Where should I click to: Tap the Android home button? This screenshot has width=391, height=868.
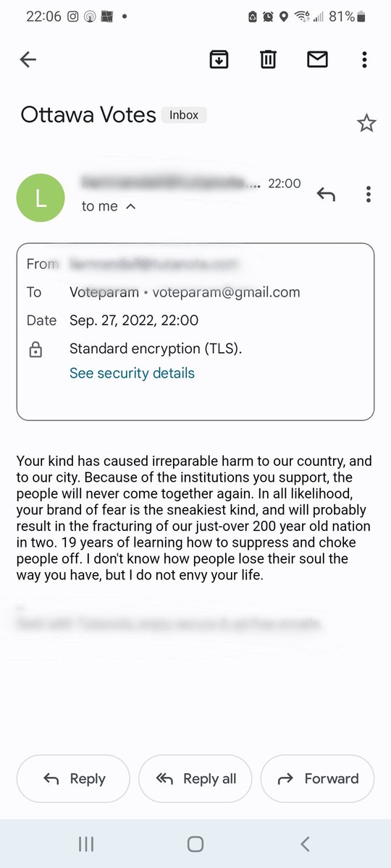point(195,843)
